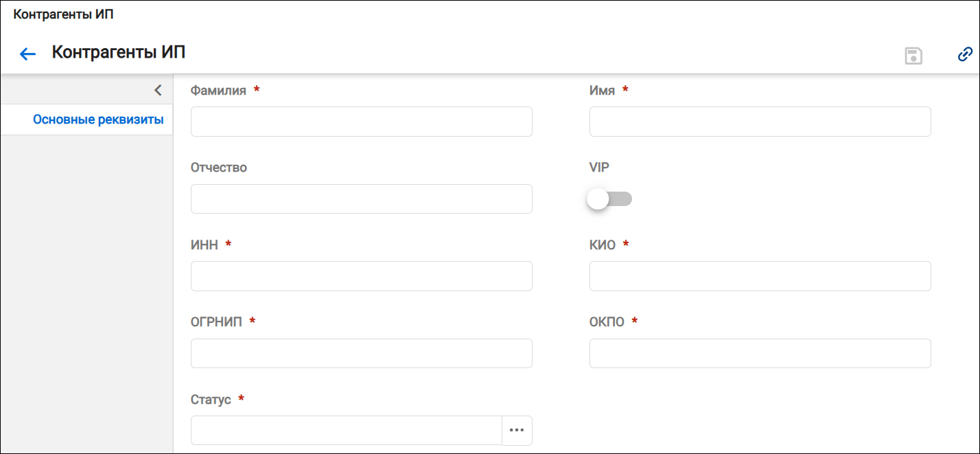
Task: Go back using the blue arrow
Action: coord(27,54)
